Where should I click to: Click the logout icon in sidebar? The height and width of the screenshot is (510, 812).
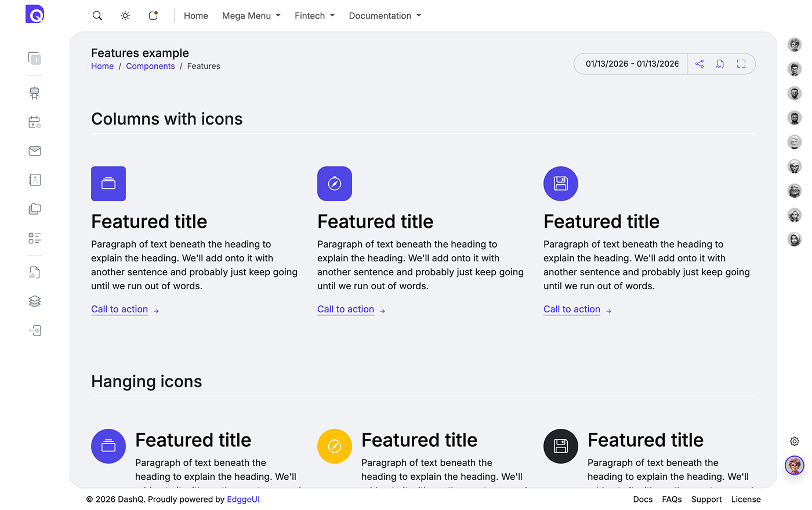[x=35, y=330]
